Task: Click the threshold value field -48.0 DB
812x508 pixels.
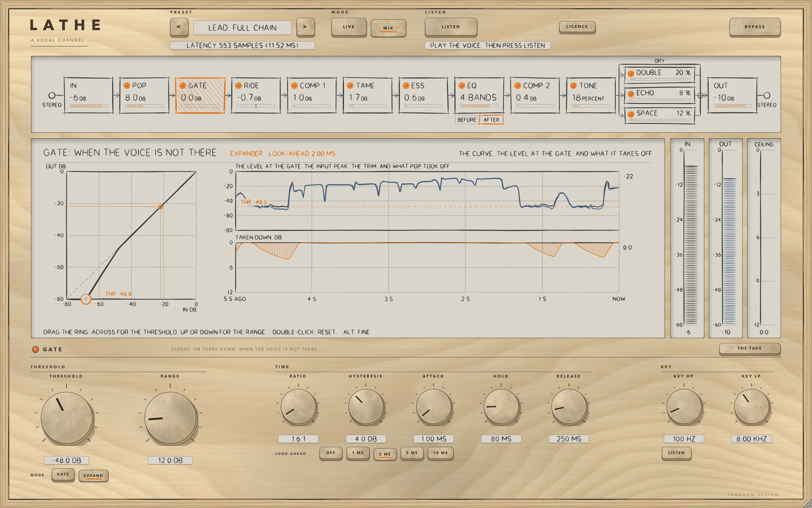Action: [67, 460]
